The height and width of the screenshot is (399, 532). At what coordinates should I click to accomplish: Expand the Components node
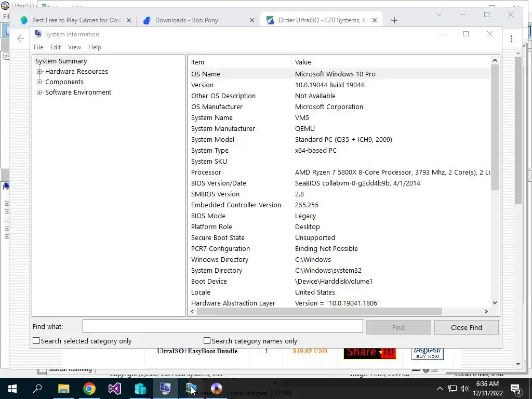coord(39,82)
